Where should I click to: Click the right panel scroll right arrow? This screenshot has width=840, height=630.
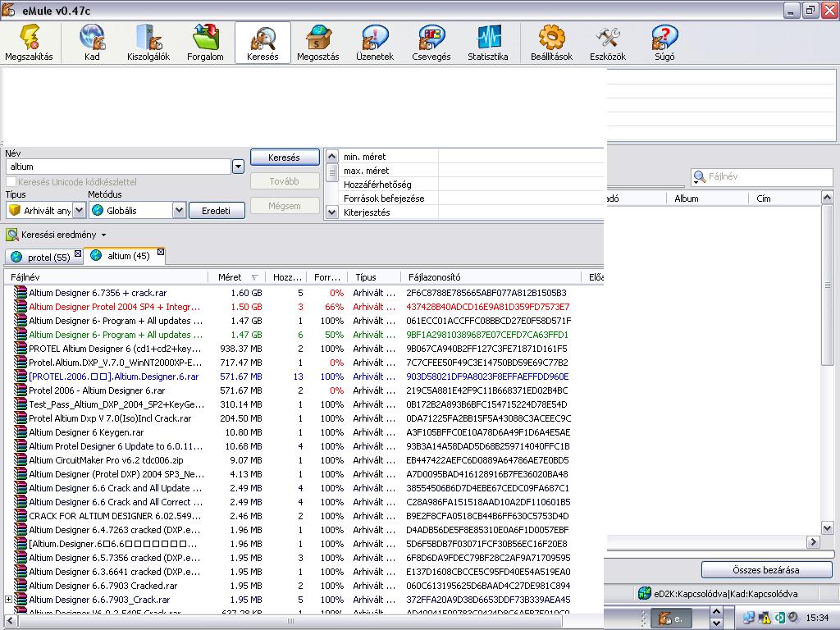[x=813, y=542]
